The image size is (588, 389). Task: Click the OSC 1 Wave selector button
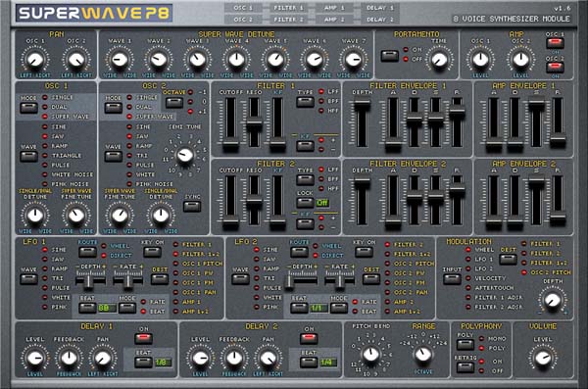coord(28,156)
